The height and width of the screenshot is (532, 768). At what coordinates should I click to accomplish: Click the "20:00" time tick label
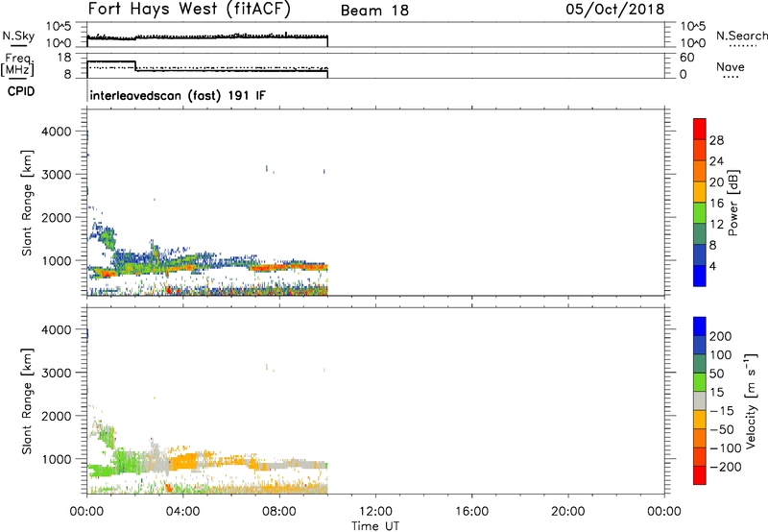pyautogui.click(x=568, y=512)
